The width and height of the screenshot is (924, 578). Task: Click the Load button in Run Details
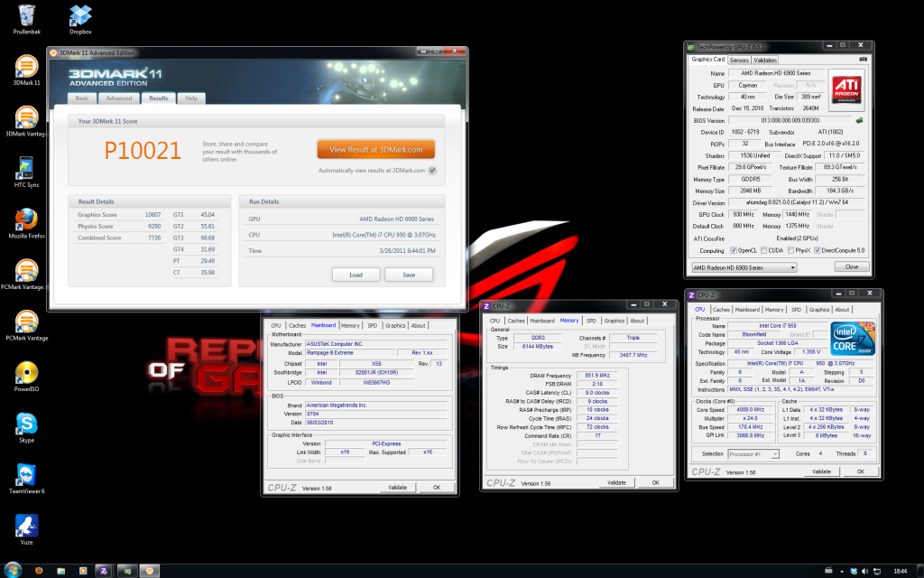[356, 275]
